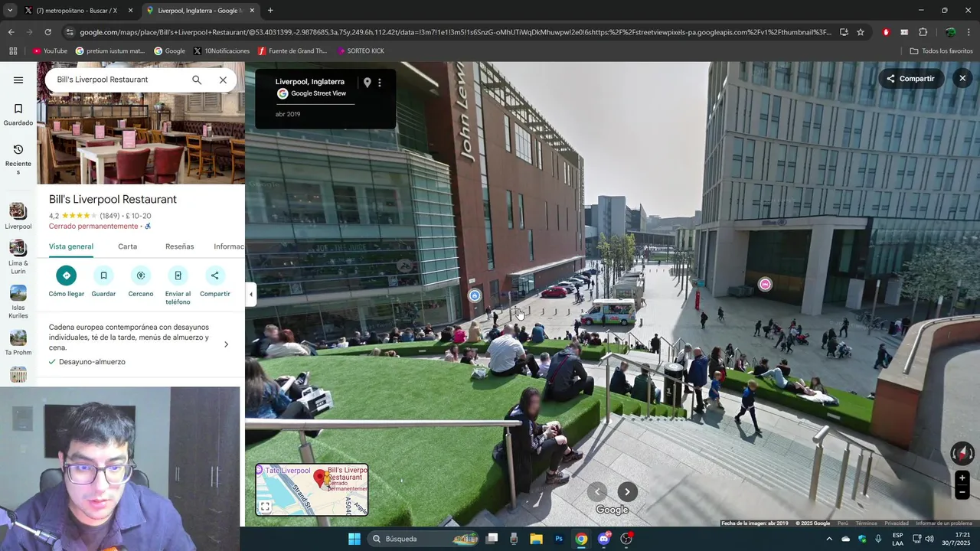The image size is (980, 551).
Task: Click the address bar URL
Action: coord(455,32)
